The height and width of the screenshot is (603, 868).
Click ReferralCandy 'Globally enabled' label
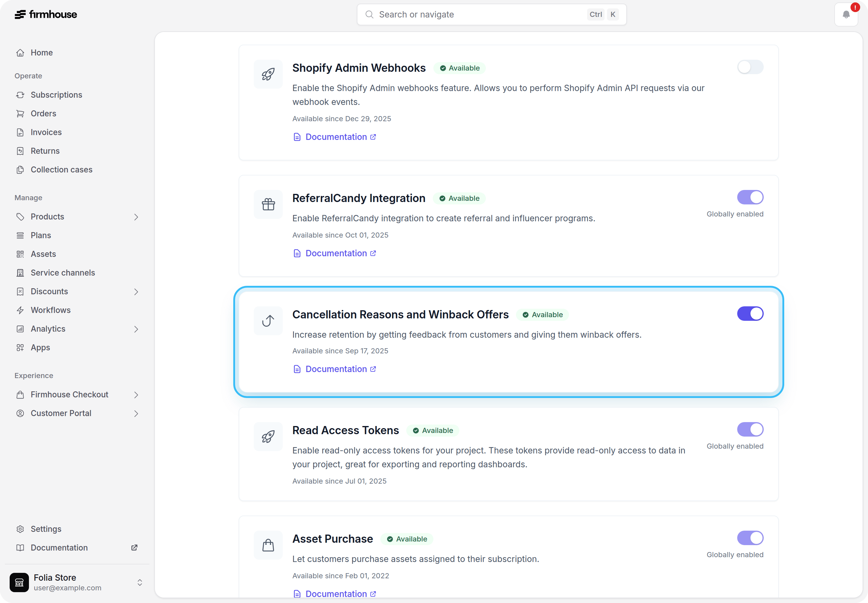[x=735, y=214]
